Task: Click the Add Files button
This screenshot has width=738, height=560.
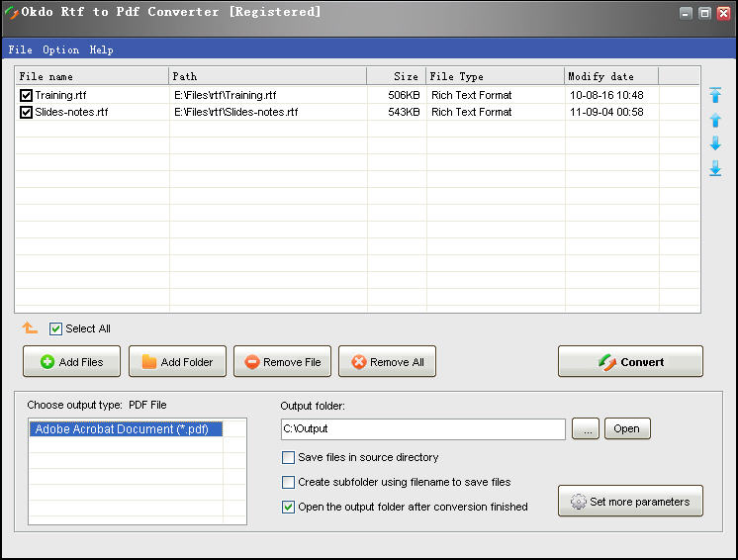Action: (71, 361)
